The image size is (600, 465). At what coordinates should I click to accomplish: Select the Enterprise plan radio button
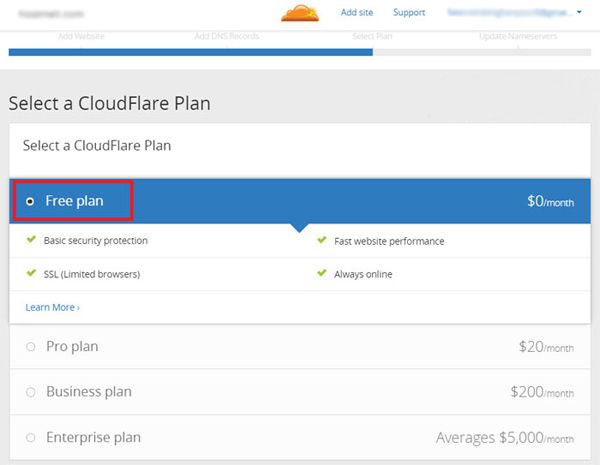point(31,437)
